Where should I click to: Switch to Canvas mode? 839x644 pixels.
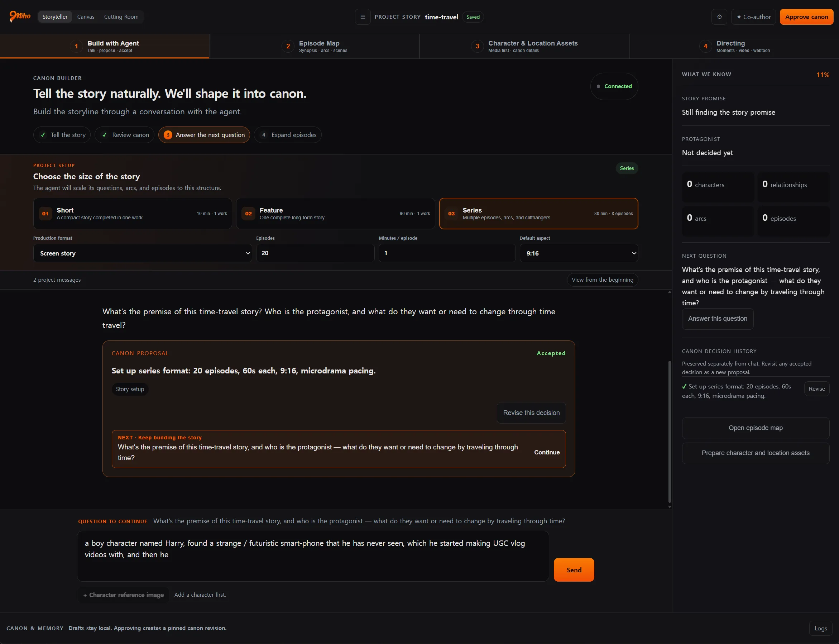click(86, 17)
